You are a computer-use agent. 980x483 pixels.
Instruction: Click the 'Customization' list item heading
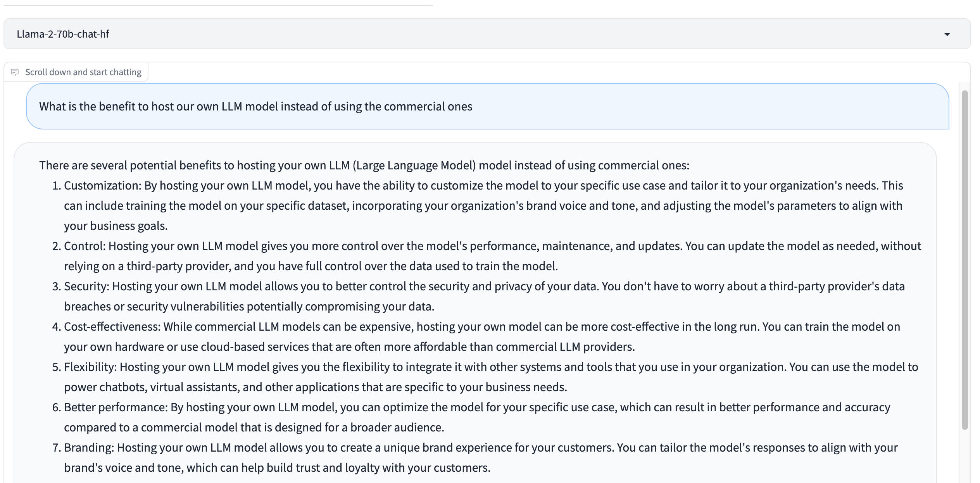(x=102, y=186)
